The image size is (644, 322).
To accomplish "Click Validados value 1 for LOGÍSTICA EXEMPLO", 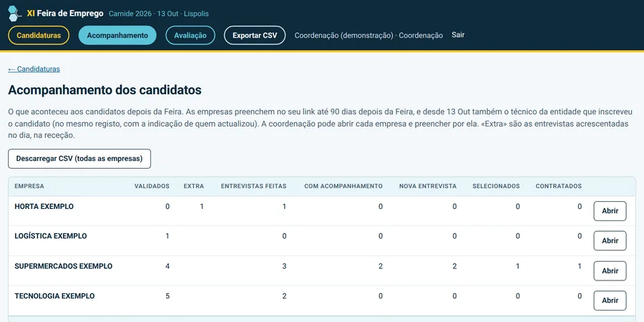I will pyautogui.click(x=167, y=236).
